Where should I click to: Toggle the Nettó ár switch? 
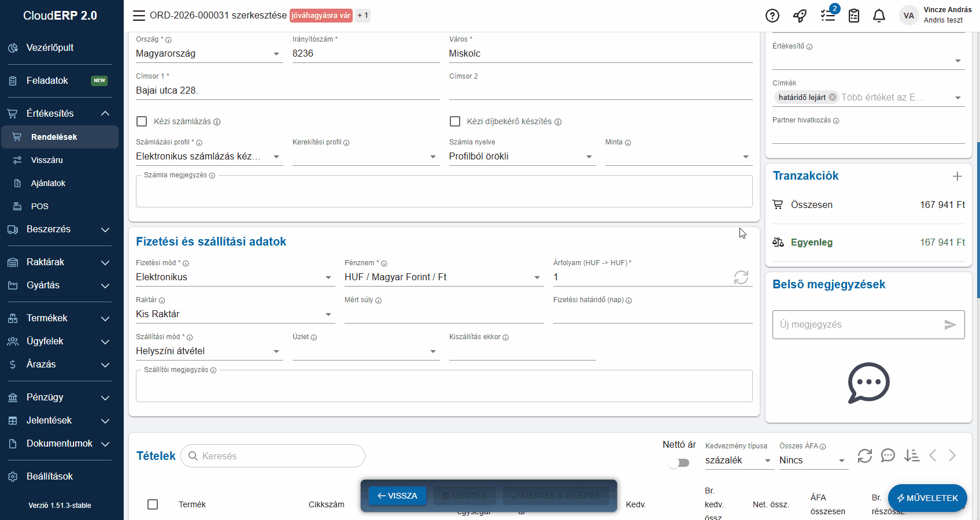679,463
